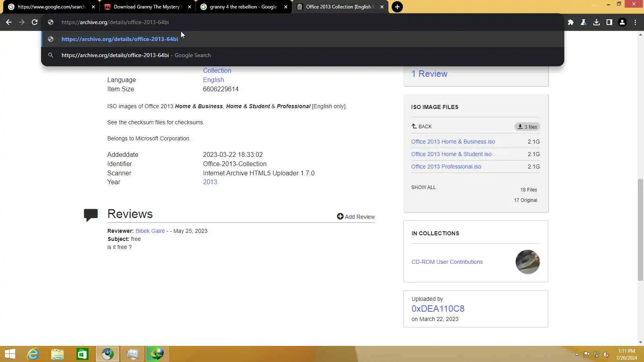Open the three-dot browser menu

click(636, 22)
